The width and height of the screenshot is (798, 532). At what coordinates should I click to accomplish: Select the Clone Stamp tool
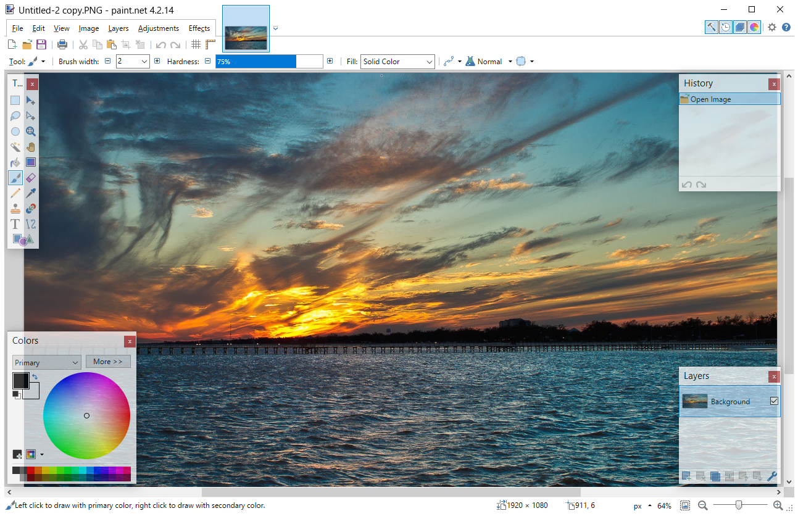(x=15, y=209)
